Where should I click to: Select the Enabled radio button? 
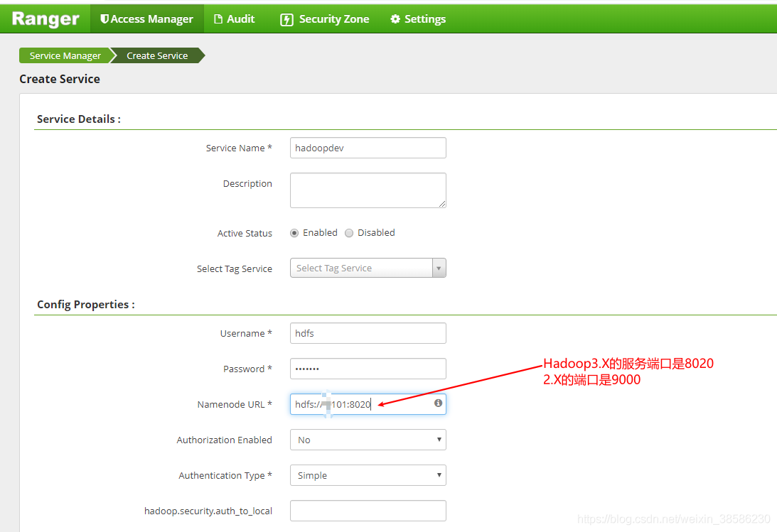point(294,233)
